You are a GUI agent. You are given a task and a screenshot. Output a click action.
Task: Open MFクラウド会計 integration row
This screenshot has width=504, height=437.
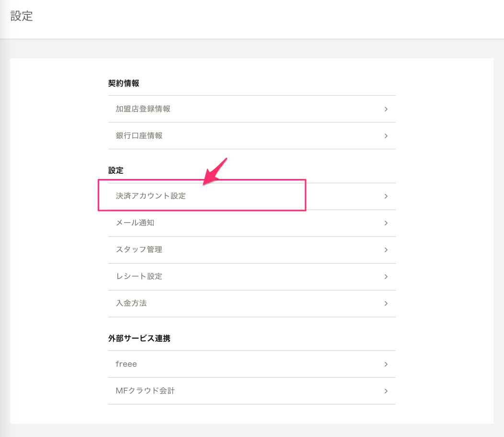(252, 391)
